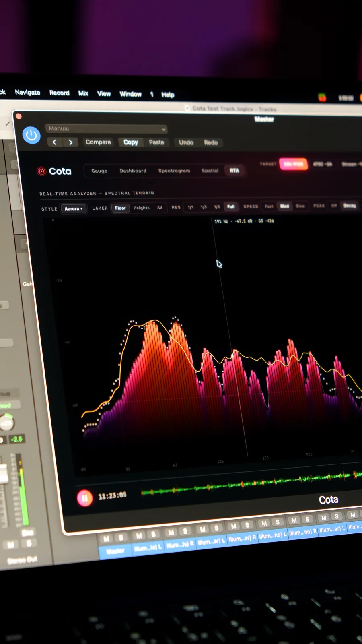Click the green waveform timeline strip
Image resolution: width=362 pixels, height=644 pixels.
point(251,483)
